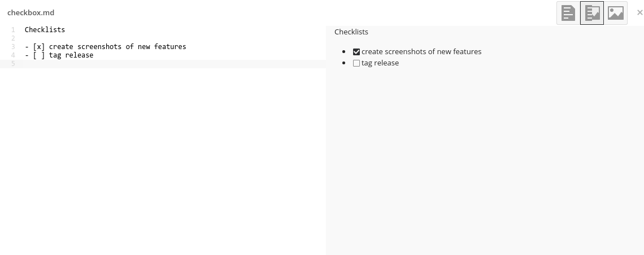The width and height of the screenshot is (644, 255).
Task: Click tag release text in editor
Action: coord(71,55)
